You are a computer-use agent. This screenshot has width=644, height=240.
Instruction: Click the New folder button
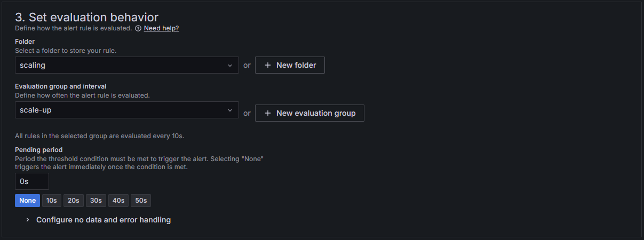click(290, 65)
